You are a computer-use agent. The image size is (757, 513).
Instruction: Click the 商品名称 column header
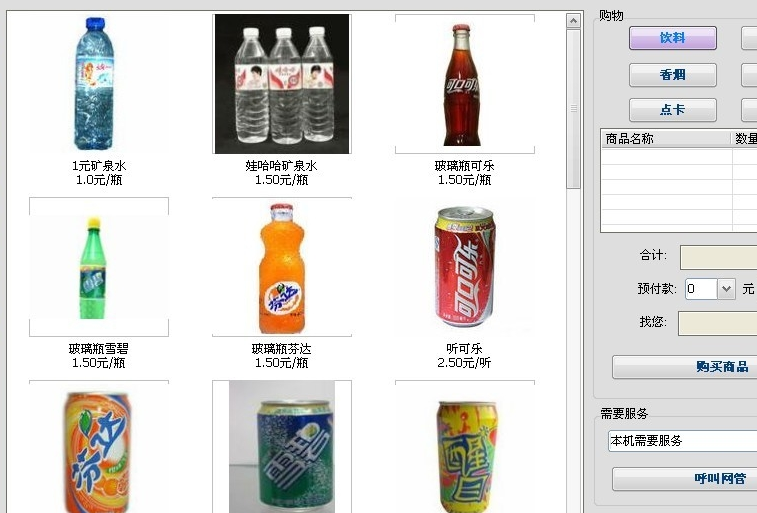click(666, 139)
